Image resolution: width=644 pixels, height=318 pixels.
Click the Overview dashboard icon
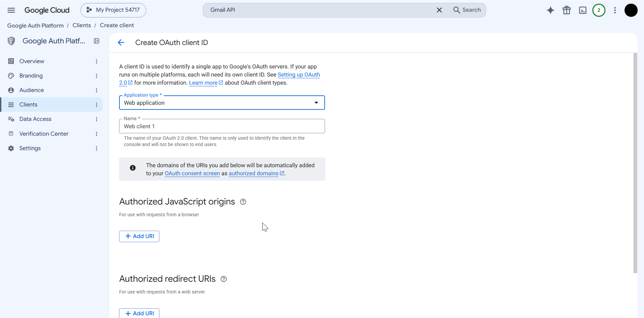tap(11, 61)
